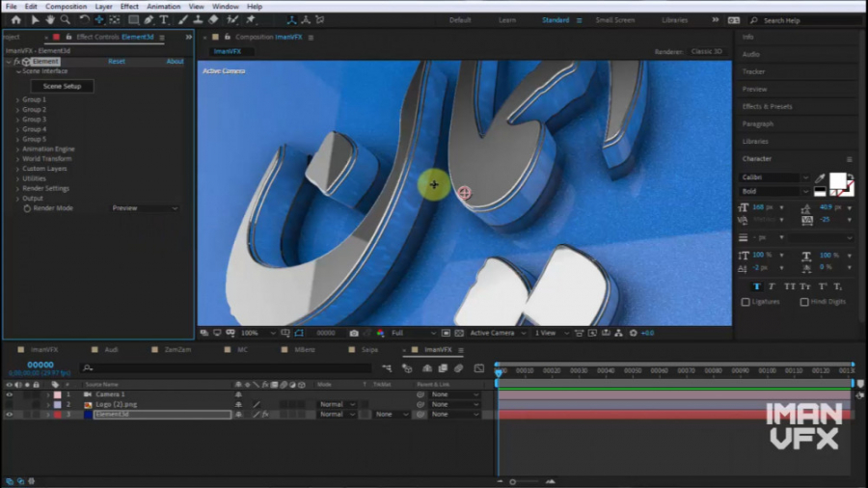
Task: Enable the Hindi Digits checkbox
Action: click(x=803, y=302)
